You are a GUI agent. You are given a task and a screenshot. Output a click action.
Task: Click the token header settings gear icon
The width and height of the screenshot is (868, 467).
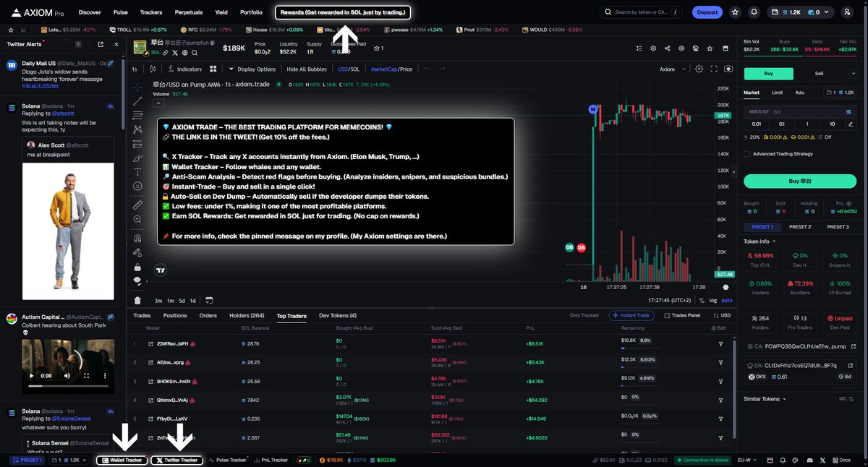tap(652, 48)
